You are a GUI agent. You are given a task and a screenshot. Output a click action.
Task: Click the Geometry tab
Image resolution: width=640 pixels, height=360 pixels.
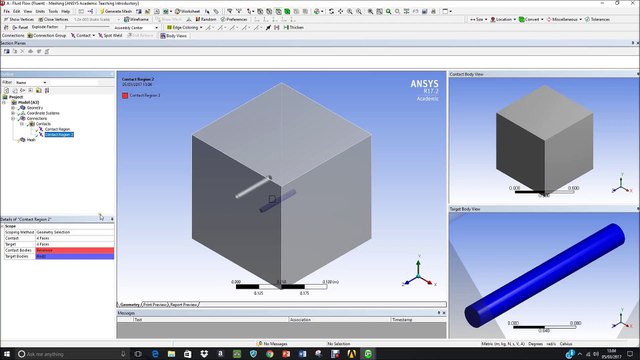tap(129, 304)
